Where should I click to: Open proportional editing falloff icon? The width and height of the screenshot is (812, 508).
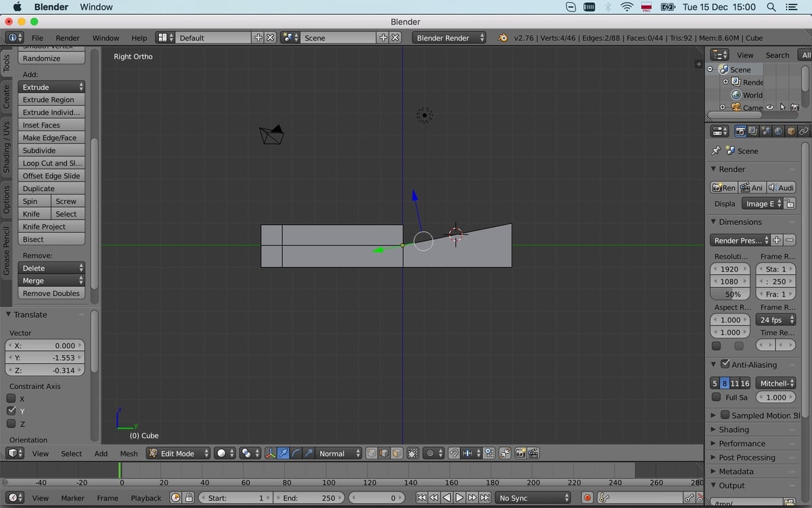431,453
